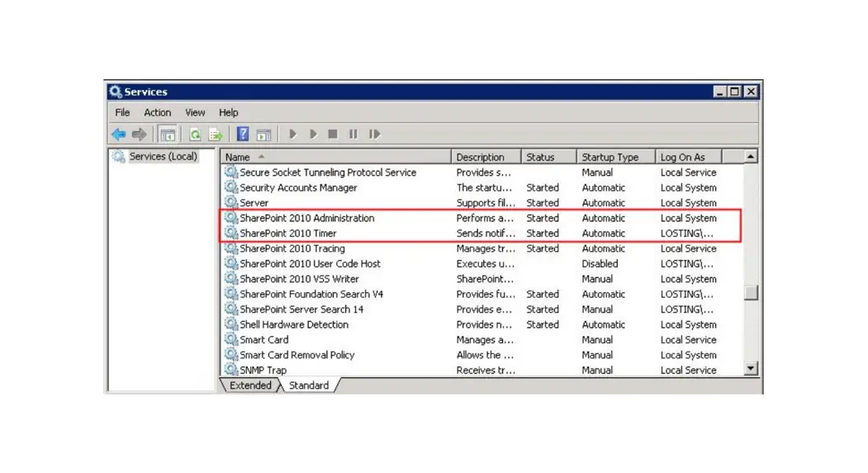Image resolution: width=868 pixels, height=473 pixels.
Task: Minimize the Services window
Action: click(719, 92)
